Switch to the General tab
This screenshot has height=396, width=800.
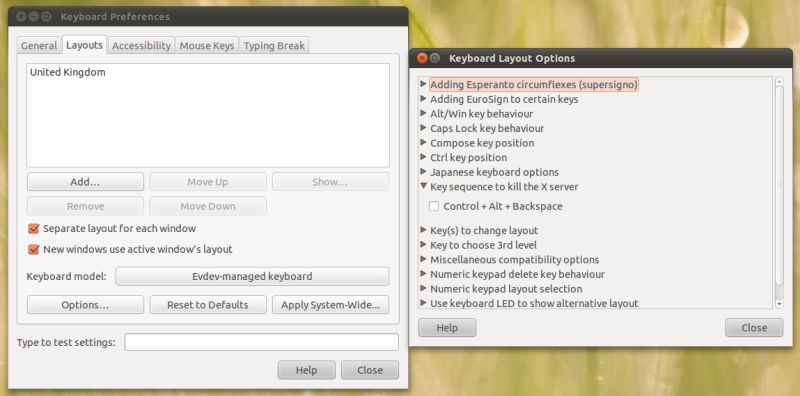tap(39, 45)
